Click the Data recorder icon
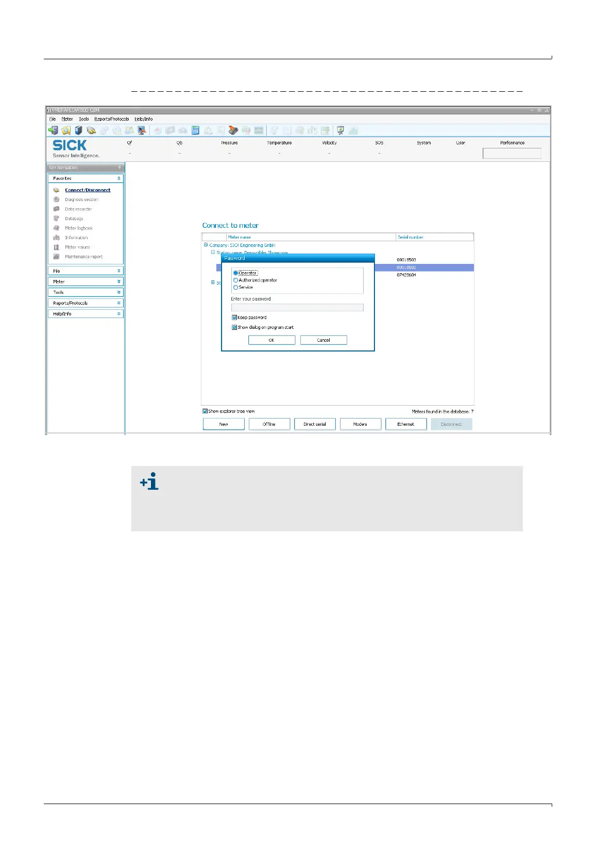Screen dimensions: 613x868 [x=57, y=209]
